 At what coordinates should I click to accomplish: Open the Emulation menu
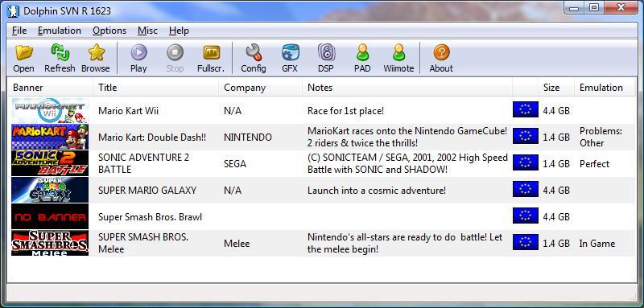pos(60,31)
